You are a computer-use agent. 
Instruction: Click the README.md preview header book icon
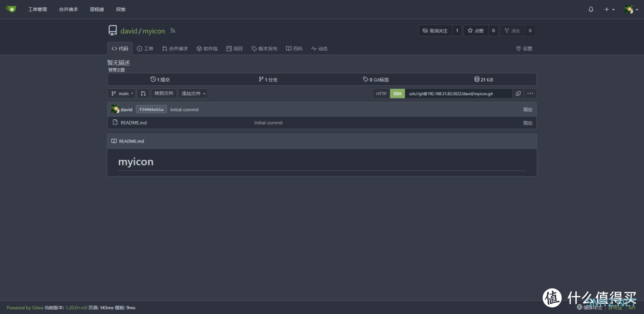[114, 141]
